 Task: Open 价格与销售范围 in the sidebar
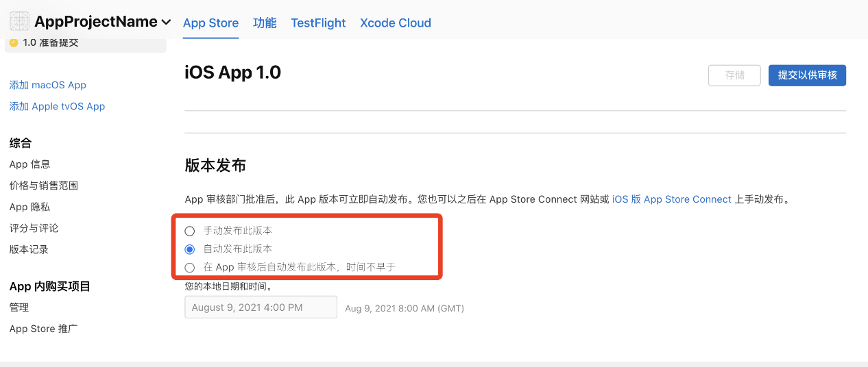(x=44, y=186)
